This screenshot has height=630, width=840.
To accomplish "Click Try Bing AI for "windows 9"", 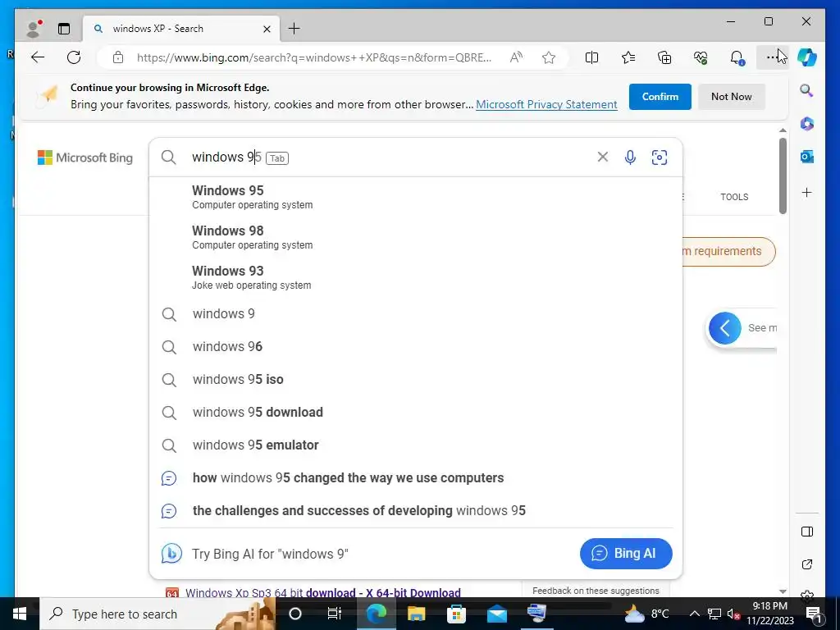I will click(x=270, y=554).
